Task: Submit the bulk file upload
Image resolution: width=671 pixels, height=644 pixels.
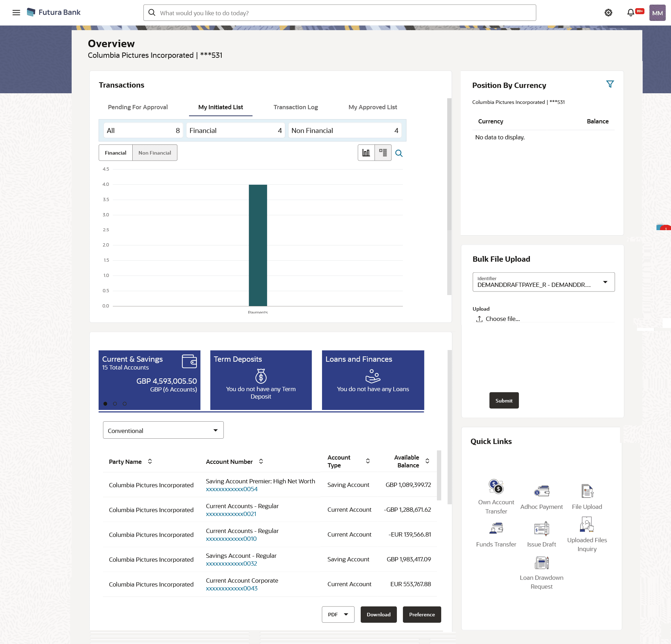Action: [504, 400]
